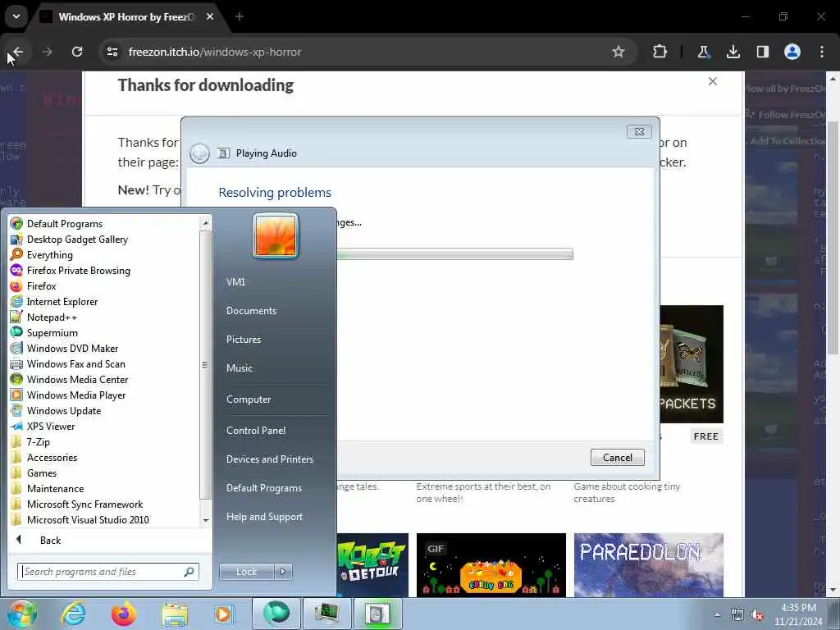The width and height of the screenshot is (840, 630).
Task: Expand the Accessories folder
Action: (52, 457)
